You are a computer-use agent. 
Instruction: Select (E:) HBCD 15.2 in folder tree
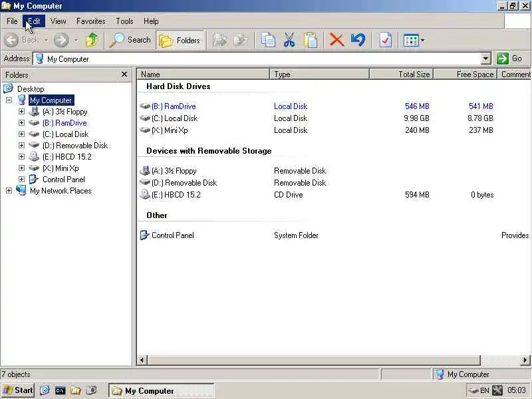67,157
